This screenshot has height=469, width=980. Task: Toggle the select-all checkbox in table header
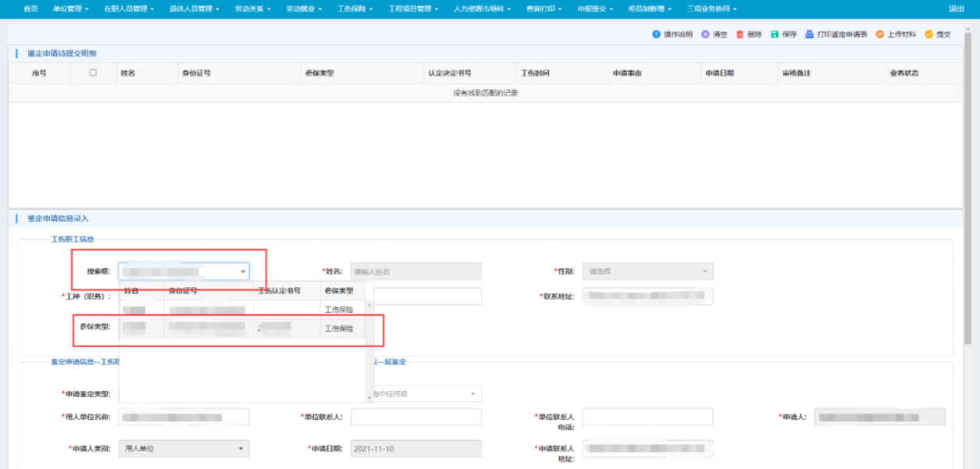click(93, 73)
